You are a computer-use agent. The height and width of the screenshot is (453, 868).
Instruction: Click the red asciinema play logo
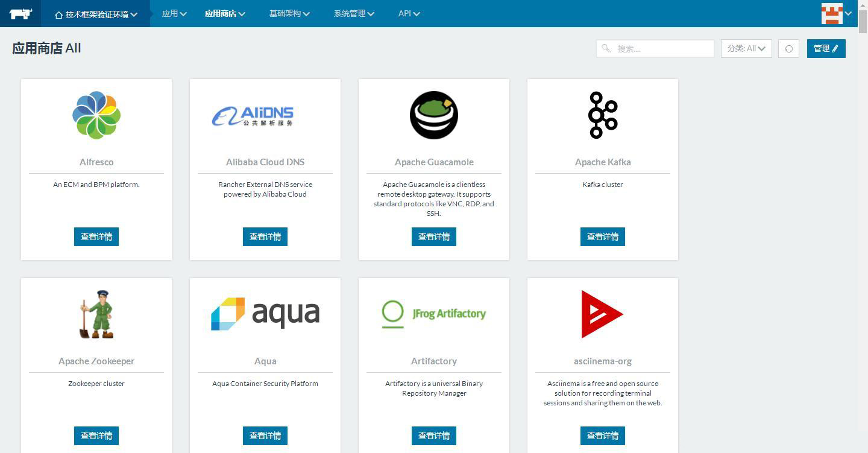[602, 314]
